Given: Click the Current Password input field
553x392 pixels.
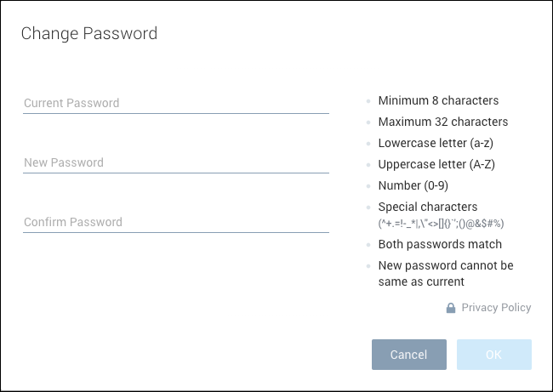Looking at the screenshot, I should (x=175, y=103).
